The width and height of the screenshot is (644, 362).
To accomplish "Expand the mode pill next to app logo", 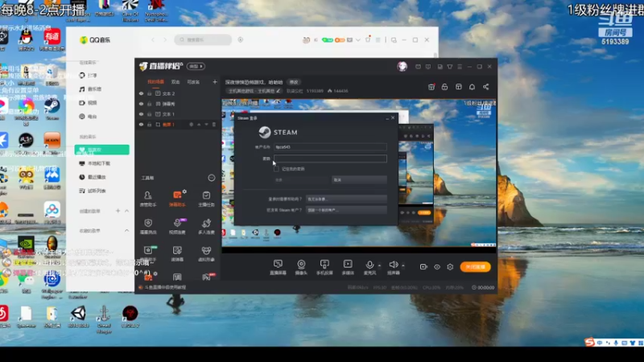I will 196,66.
